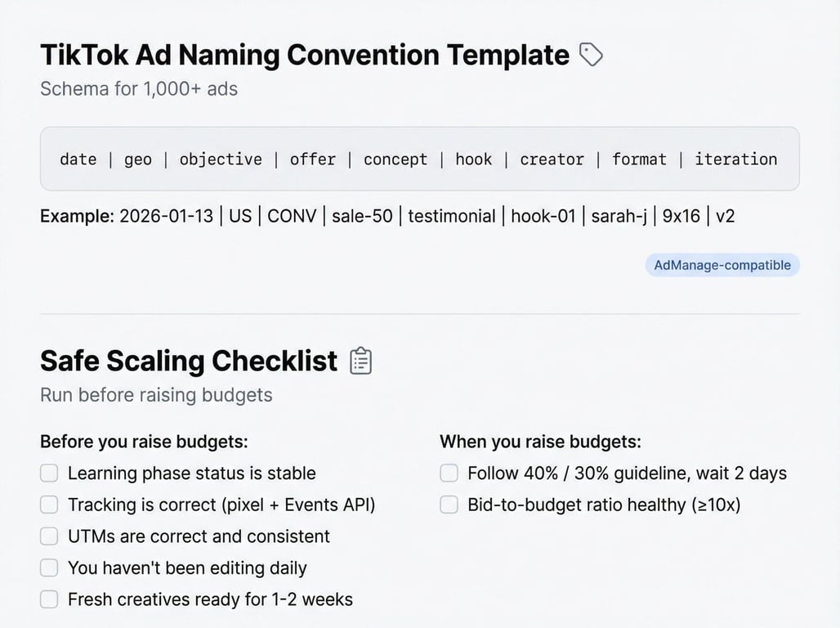Check 'Learning phase status is stable'
840x628 pixels.
pyautogui.click(x=50, y=473)
